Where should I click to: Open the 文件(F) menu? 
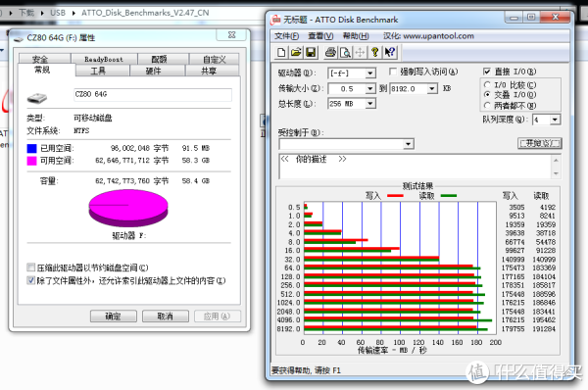tap(286, 36)
